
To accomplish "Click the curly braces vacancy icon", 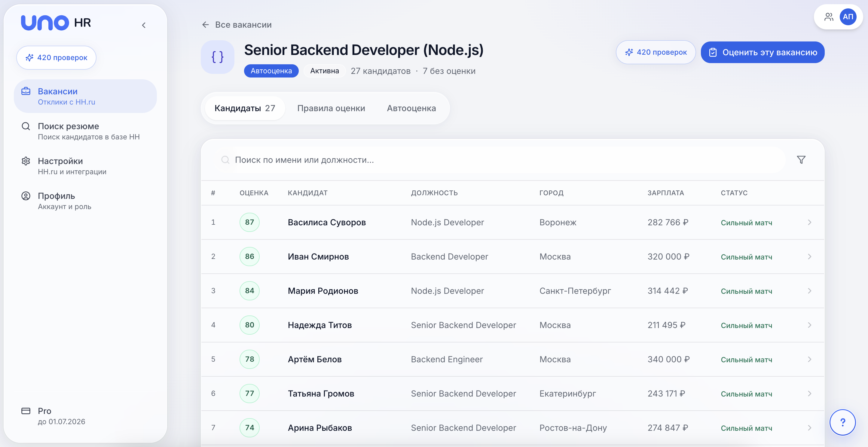I will coord(218,57).
